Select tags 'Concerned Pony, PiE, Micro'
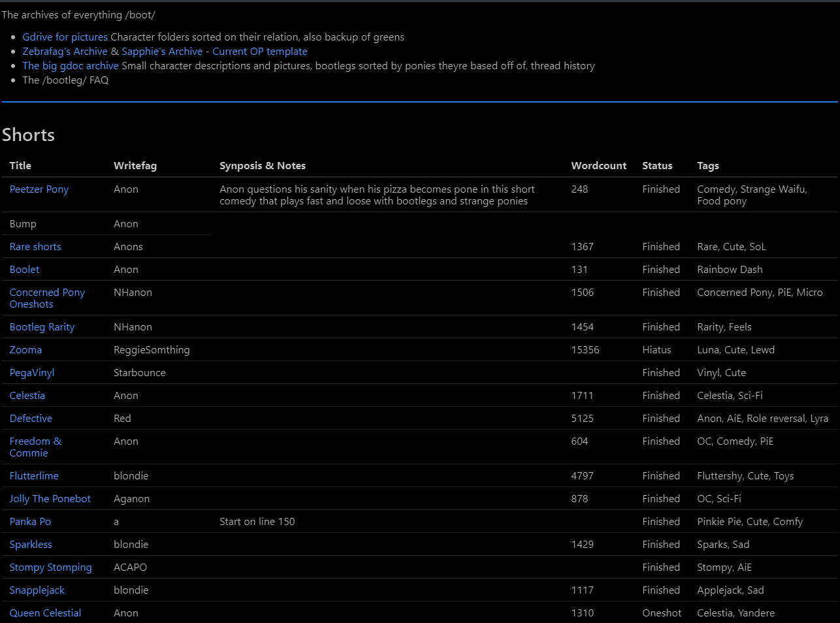840x623 pixels. click(x=760, y=293)
